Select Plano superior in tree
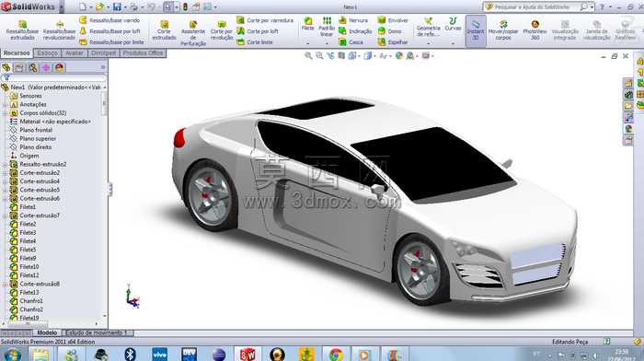 tap(38, 138)
